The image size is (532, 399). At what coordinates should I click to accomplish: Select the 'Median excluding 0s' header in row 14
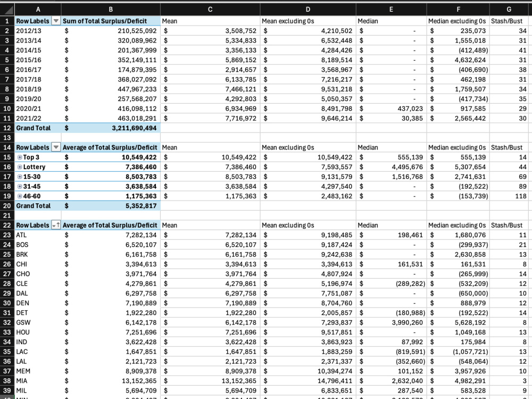click(x=458, y=147)
